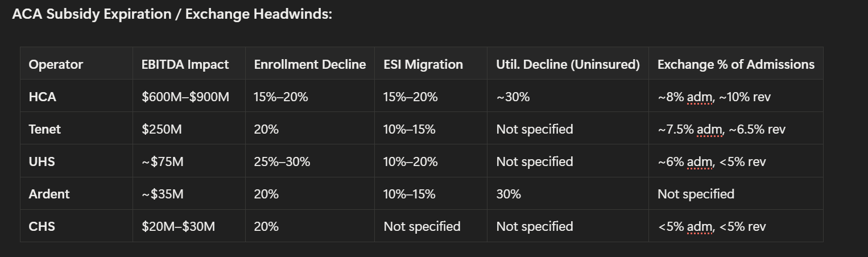Select Tenet's ~7.5% adm, ~6.5% rev cell
This screenshot has height=257, width=868.
pos(721,129)
